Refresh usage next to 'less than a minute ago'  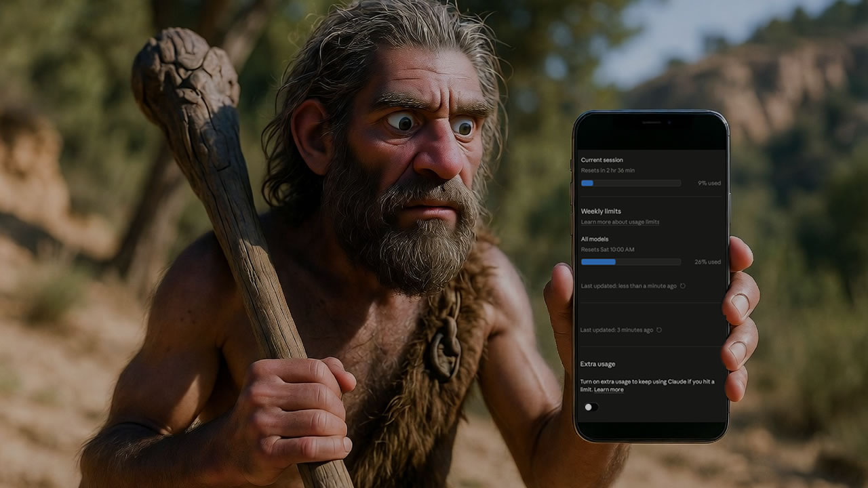pyautogui.click(x=683, y=286)
